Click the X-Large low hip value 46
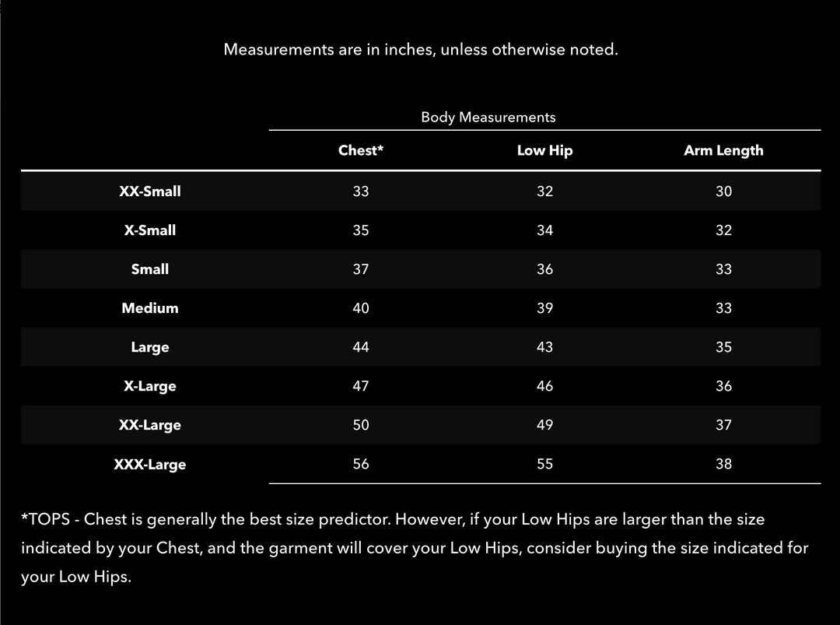840x625 pixels. tap(544, 386)
